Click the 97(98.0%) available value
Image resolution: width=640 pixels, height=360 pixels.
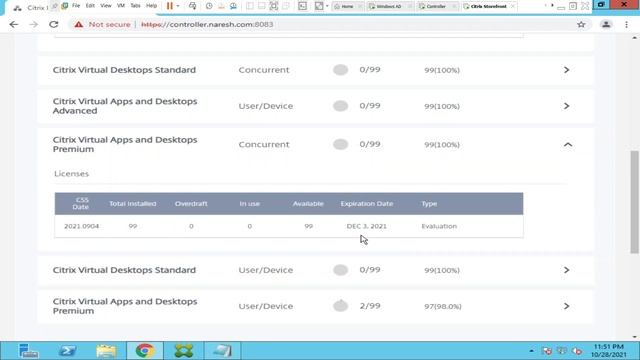[x=442, y=306]
